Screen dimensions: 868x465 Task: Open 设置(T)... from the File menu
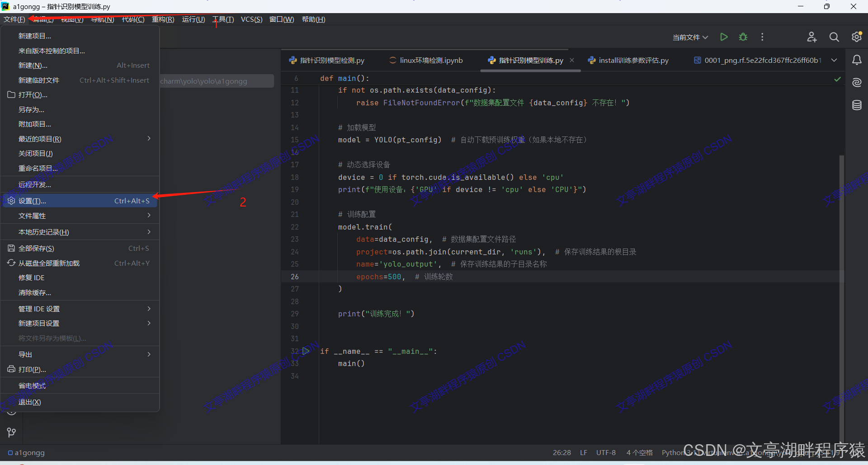click(x=80, y=201)
